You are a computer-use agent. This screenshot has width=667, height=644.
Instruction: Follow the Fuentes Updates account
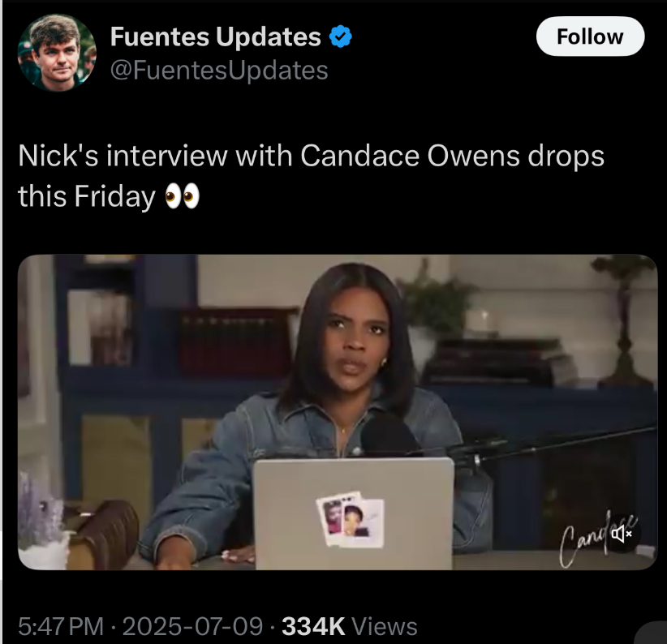click(590, 36)
